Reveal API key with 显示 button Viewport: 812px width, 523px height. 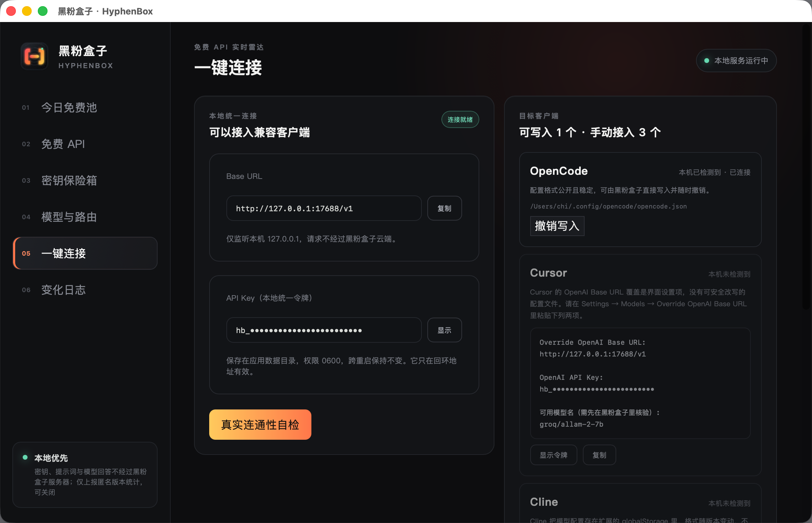pos(445,330)
